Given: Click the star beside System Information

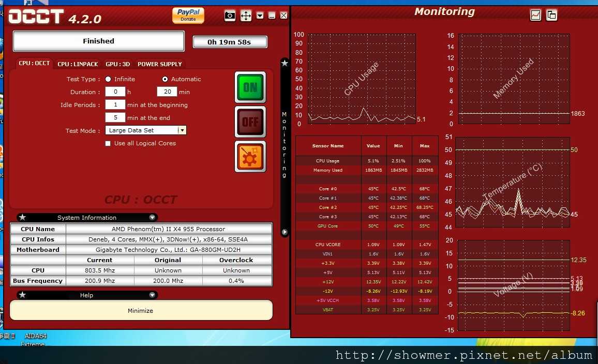Looking at the screenshot, I should pyautogui.click(x=22, y=217).
